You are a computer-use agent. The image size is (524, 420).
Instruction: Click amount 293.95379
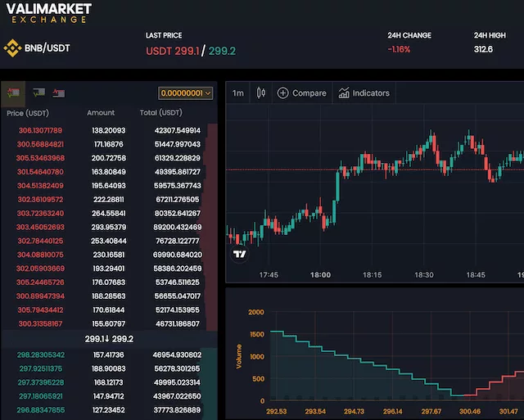click(109, 228)
